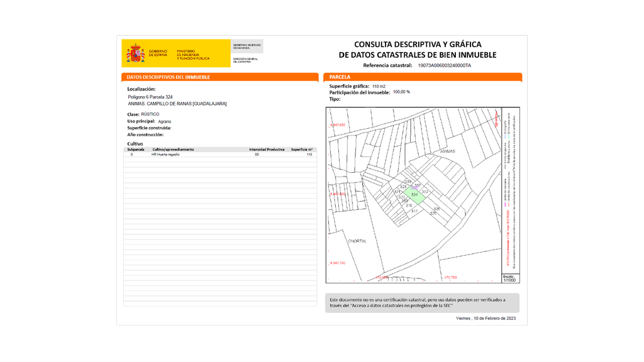Click '00' productive intensity cell
The width and height of the screenshot is (644, 362).
point(257,155)
